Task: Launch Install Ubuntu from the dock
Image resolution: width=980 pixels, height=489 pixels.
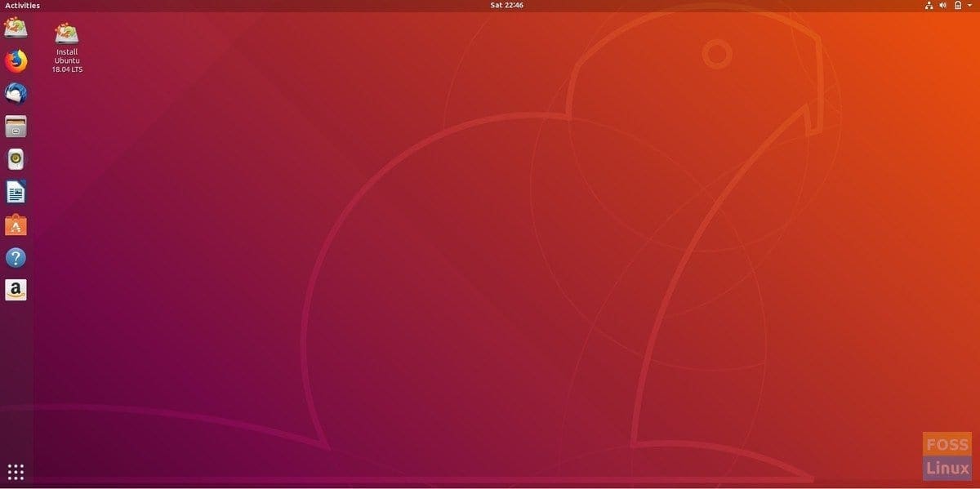Action: pyautogui.click(x=16, y=28)
